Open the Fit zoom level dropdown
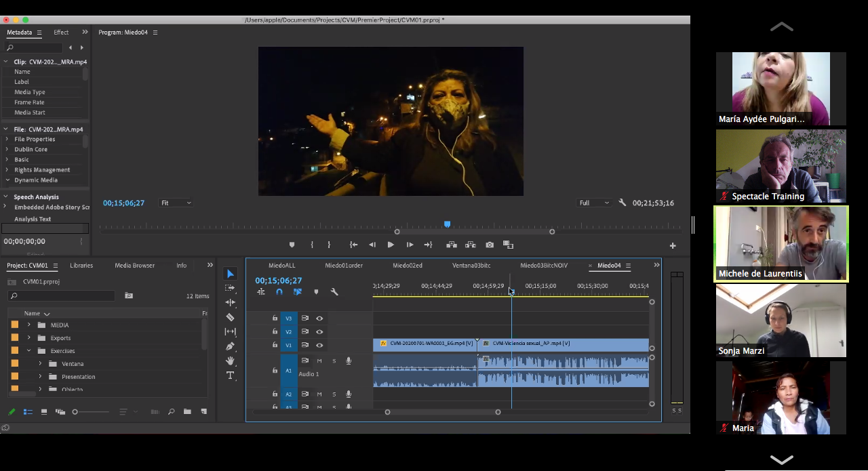Screen dimensions: 868x471 click(x=175, y=203)
